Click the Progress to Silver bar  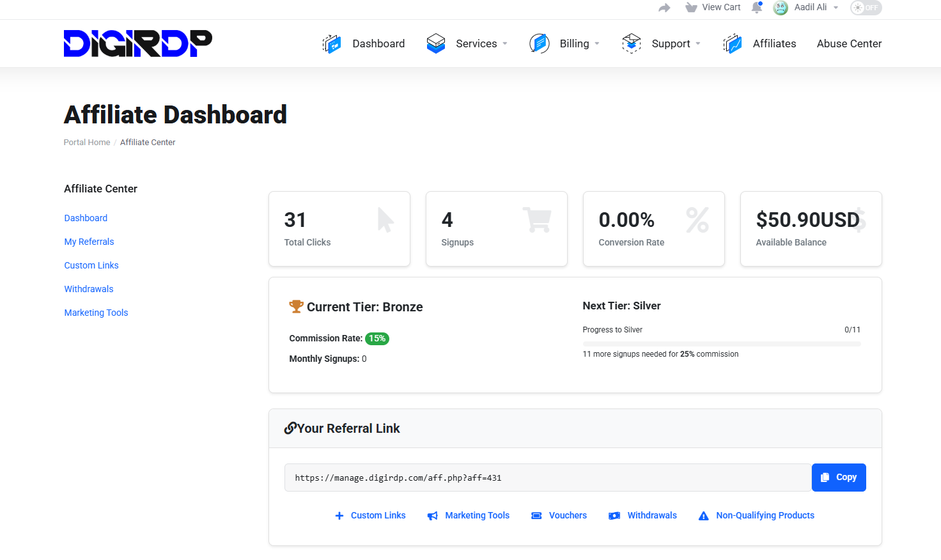722,344
